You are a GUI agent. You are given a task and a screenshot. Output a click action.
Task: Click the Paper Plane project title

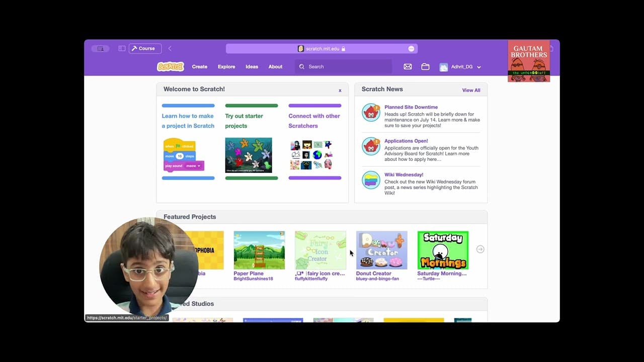coord(249,274)
